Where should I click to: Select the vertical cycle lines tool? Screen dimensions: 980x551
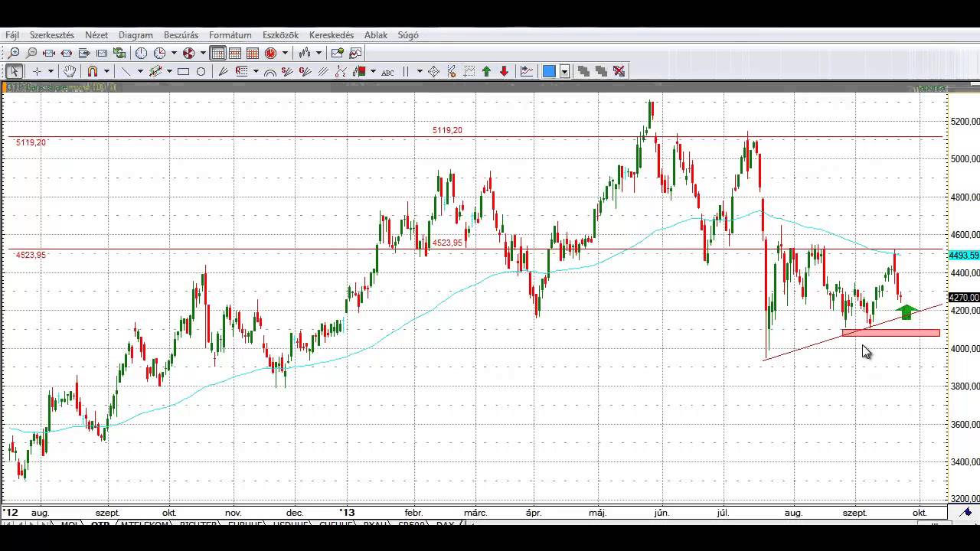[405, 71]
